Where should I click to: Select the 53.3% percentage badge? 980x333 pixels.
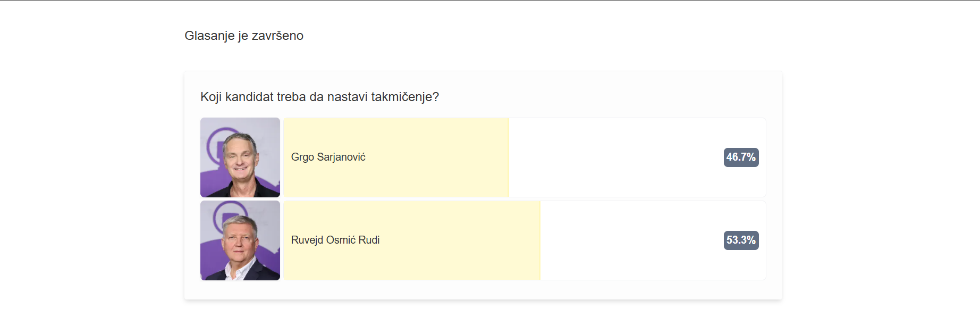(741, 240)
